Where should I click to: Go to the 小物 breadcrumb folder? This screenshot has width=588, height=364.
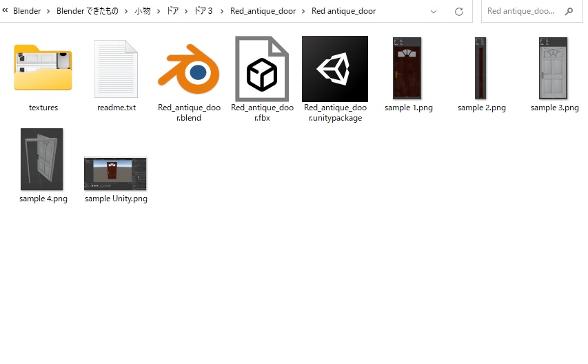[143, 11]
